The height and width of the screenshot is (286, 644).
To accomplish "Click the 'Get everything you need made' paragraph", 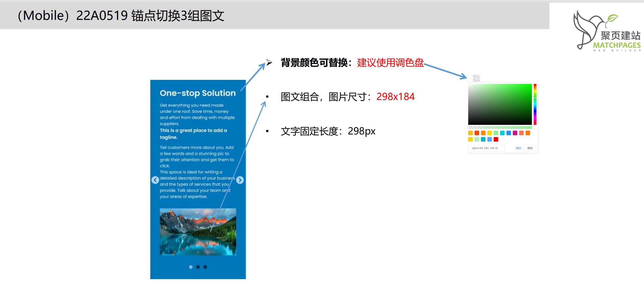I will [197, 114].
